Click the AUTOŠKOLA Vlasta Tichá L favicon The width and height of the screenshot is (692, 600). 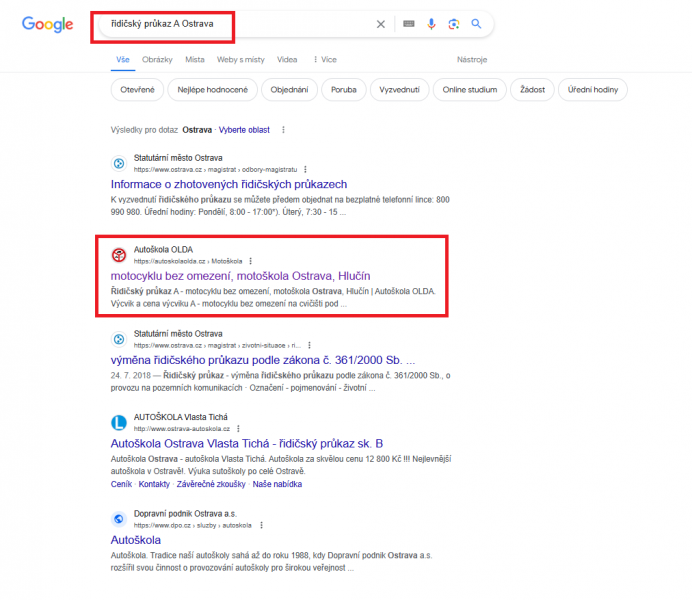coord(119,423)
